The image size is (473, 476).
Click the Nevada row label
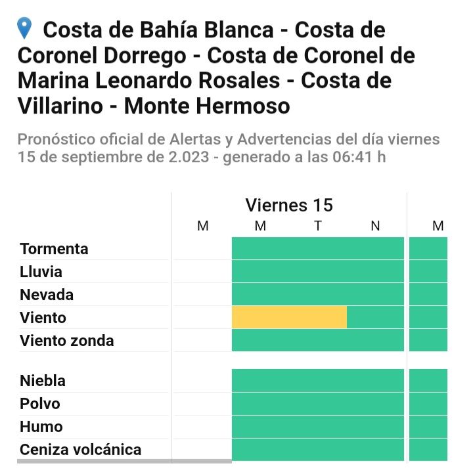point(46,295)
